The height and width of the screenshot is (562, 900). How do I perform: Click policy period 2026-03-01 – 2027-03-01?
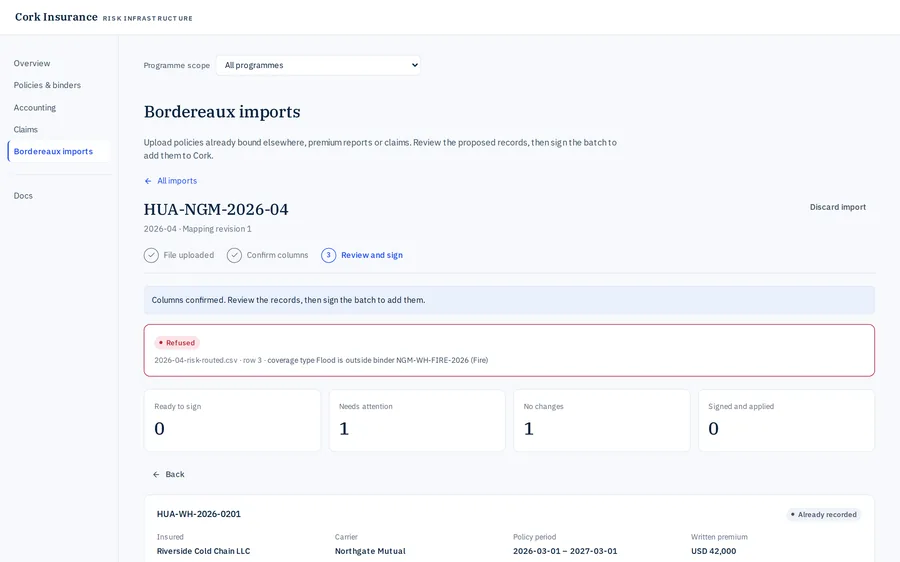click(x=565, y=551)
